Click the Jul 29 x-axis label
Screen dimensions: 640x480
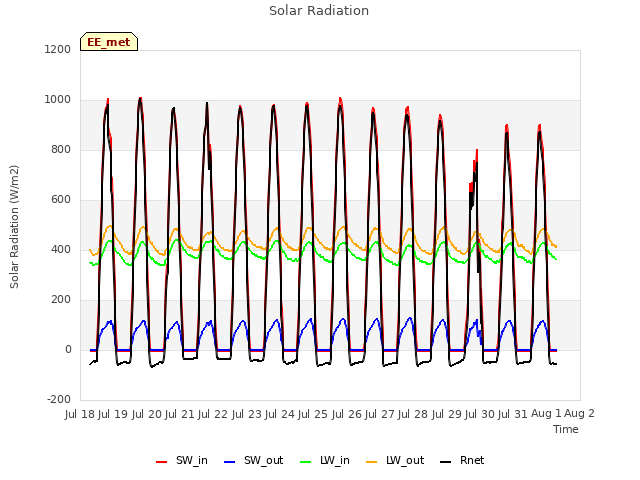click(447, 414)
